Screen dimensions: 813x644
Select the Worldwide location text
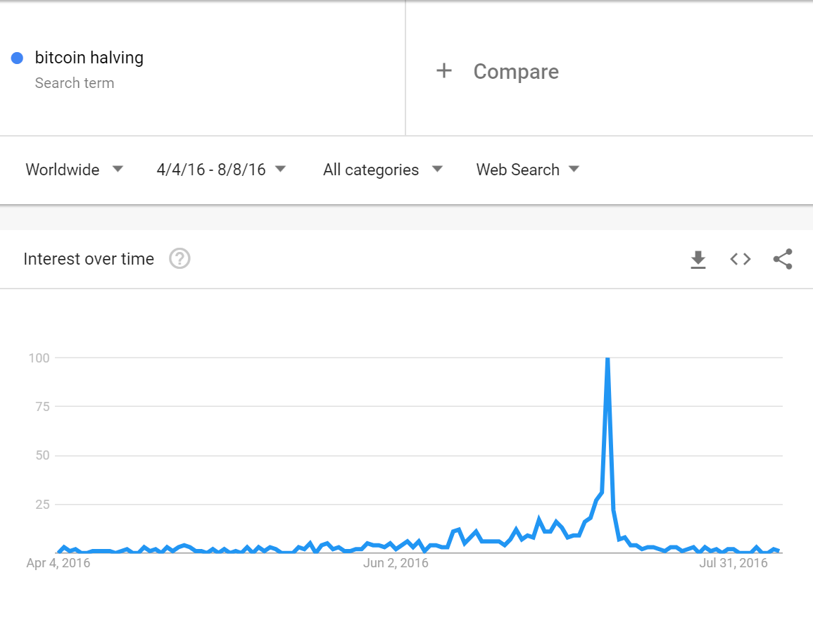click(x=62, y=170)
